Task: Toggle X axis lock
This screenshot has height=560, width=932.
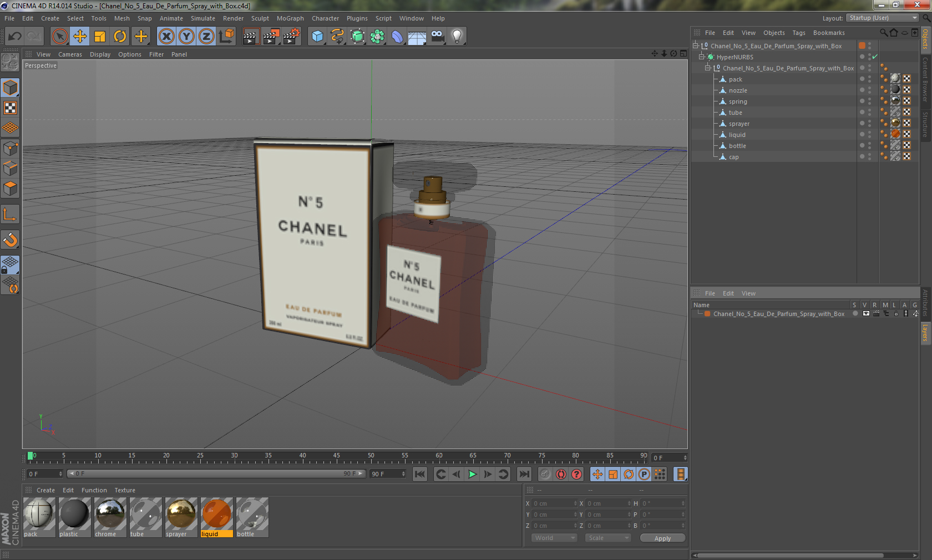Action: (166, 37)
